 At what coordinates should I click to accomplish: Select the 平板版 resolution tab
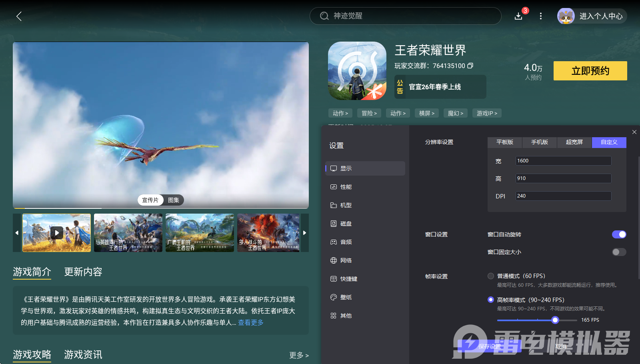(505, 142)
